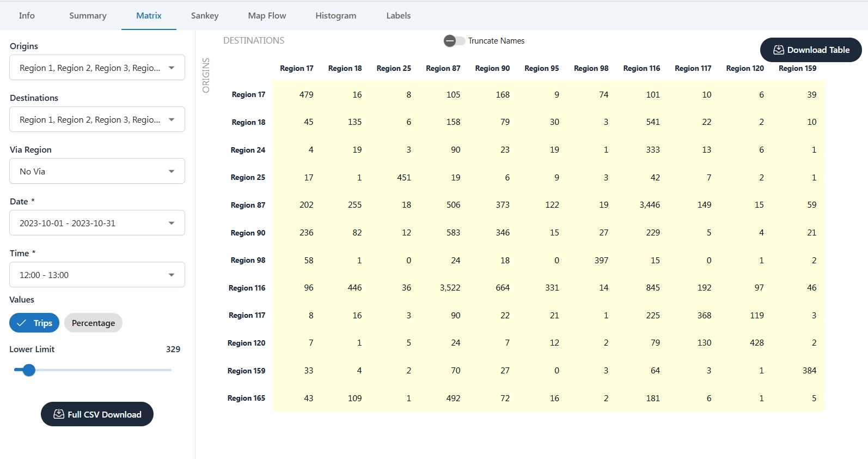Click the cell showing 451

(404, 178)
